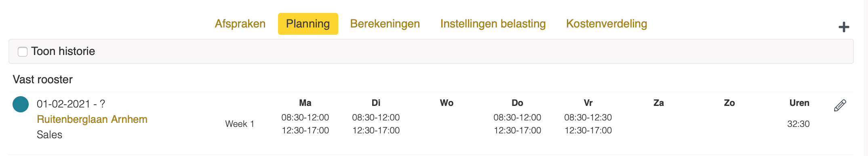Go to Instellingen belasting tab
Viewport: 868px width, 156px height.
coord(493,24)
